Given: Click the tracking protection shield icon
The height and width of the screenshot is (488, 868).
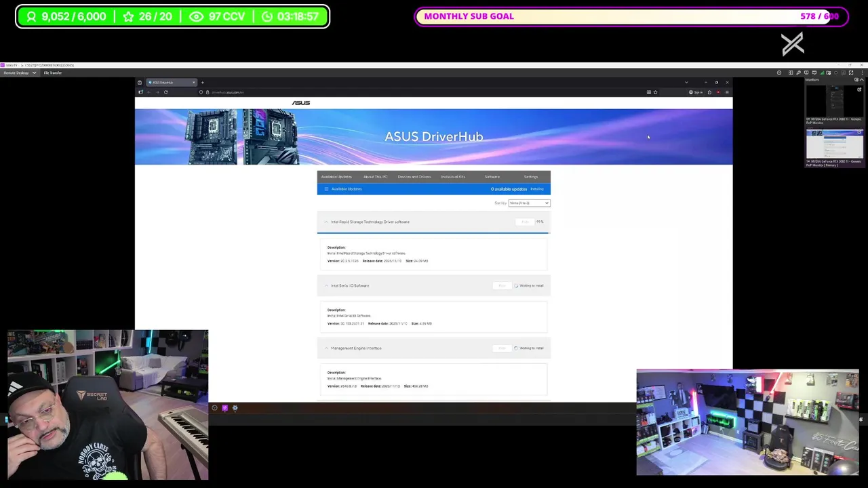Looking at the screenshot, I should 201,92.
